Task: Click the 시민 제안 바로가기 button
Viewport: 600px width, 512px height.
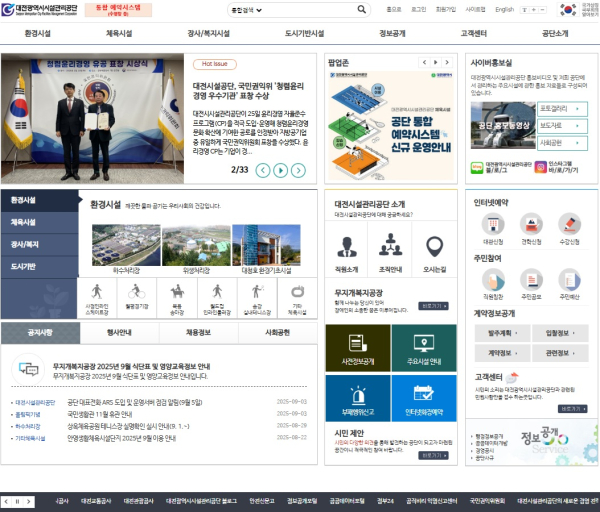Action: pos(433,455)
